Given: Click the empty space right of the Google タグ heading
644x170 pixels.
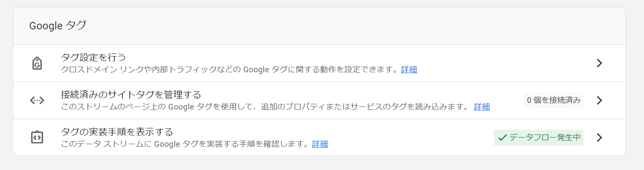Looking at the screenshot, I should tap(351, 26).
